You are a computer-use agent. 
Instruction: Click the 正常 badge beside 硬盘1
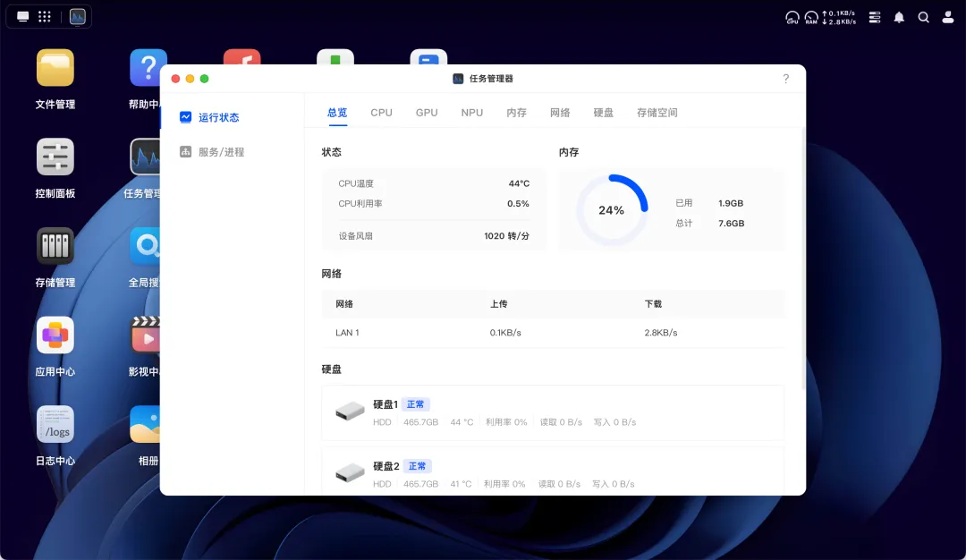click(x=415, y=404)
